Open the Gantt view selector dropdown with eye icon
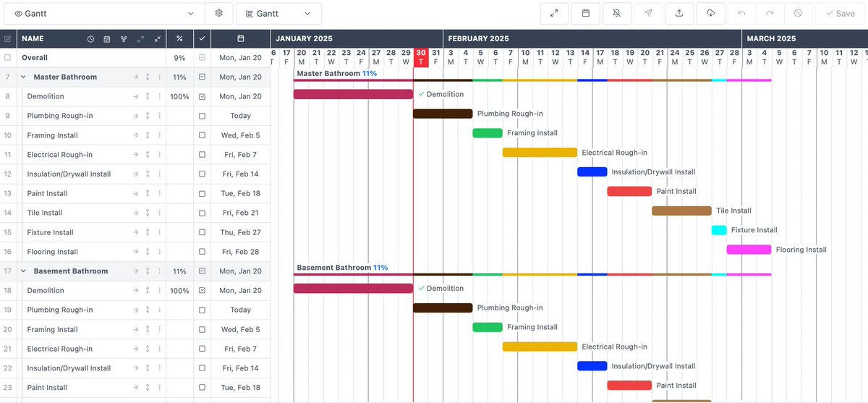 tap(104, 13)
